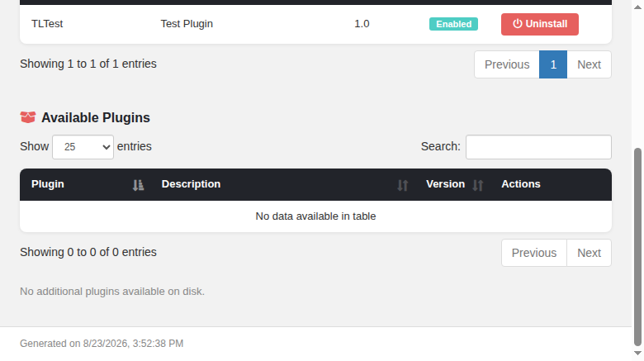This screenshot has height=361, width=644.
Task: Click 'Showing 0 to 0 of 0 entries' text
Action: tap(88, 252)
